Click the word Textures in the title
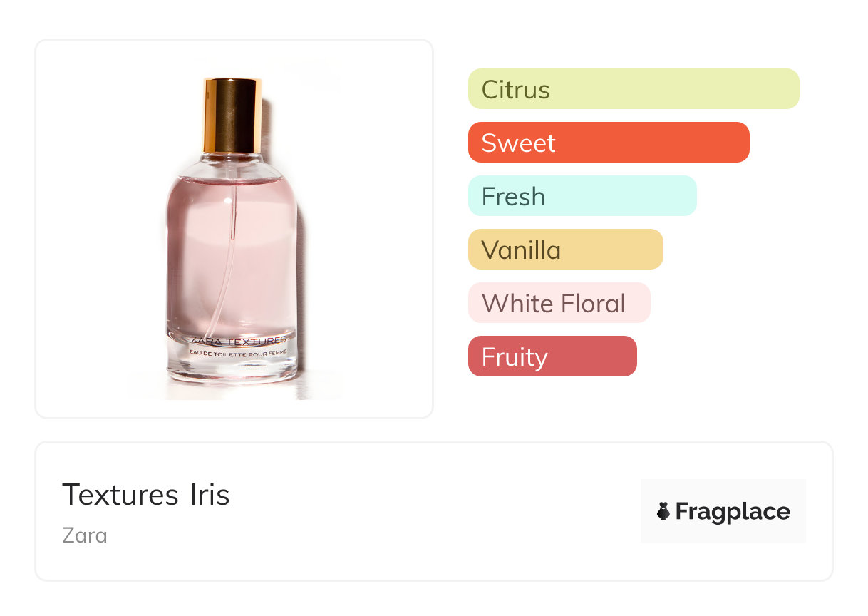 [x=120, y=495]
